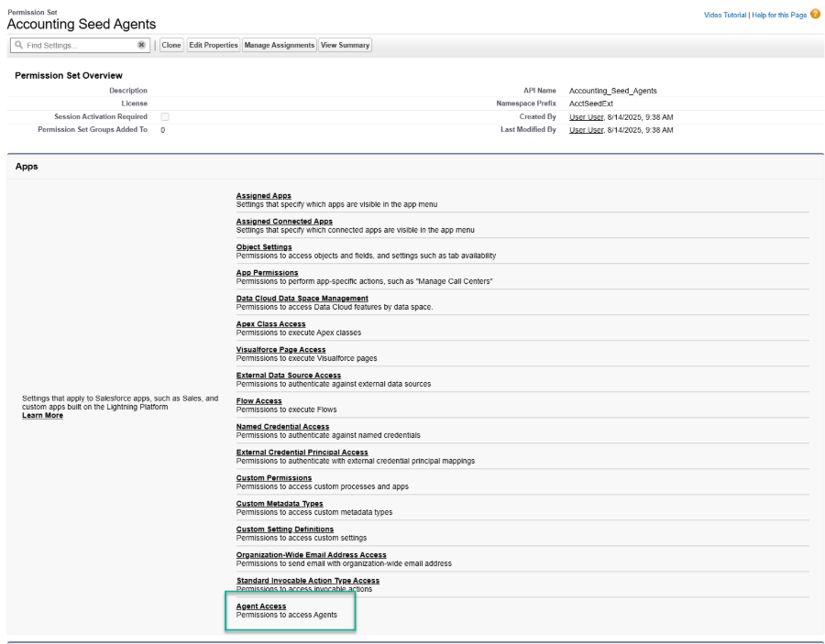825x644 pixels.
Task: Open the View Summary page
Action: click(x=345, y=44)
